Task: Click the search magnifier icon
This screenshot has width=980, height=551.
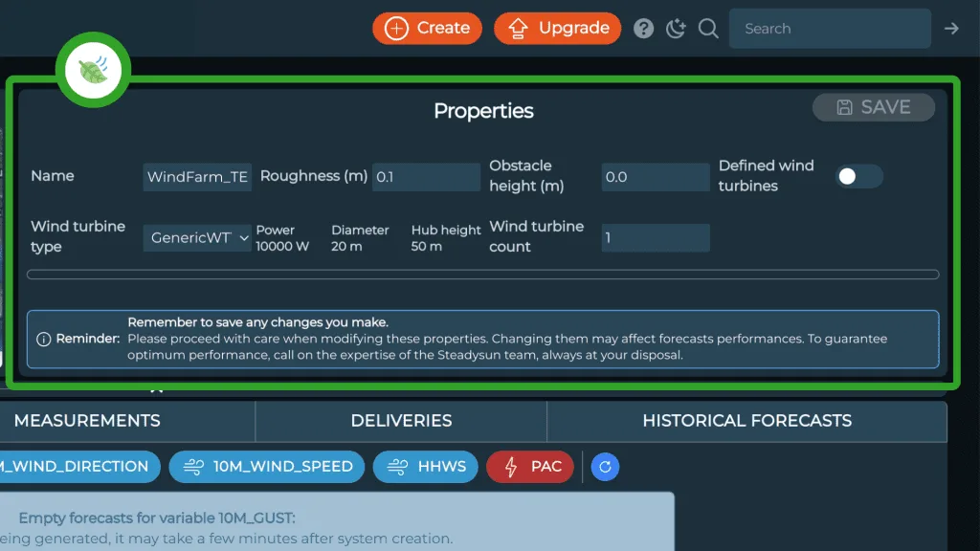Action: (x=708, y=28)
